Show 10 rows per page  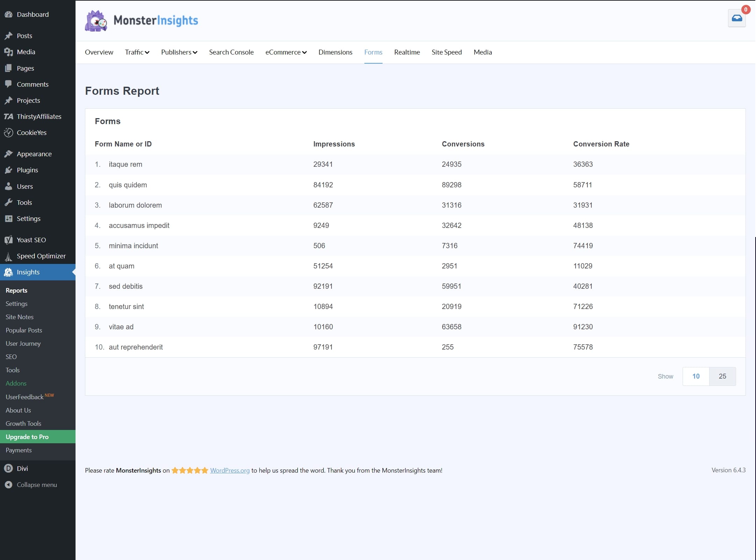click(x=696, y=376)
